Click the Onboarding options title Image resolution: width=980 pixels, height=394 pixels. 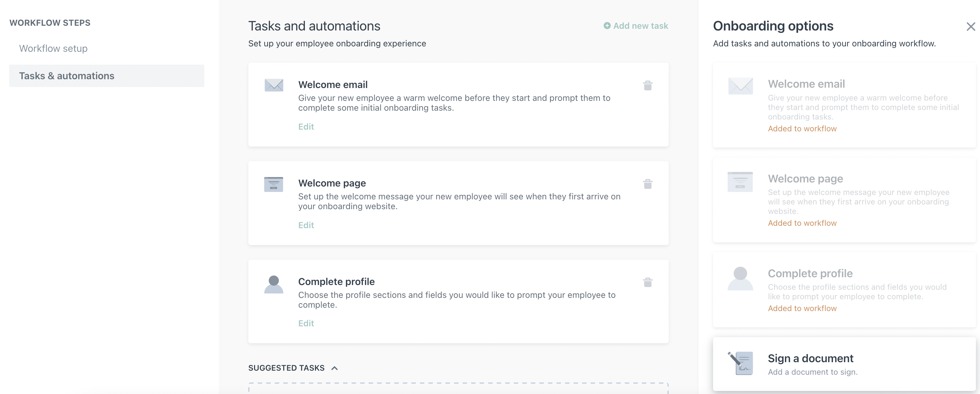[x=773, y=26]
